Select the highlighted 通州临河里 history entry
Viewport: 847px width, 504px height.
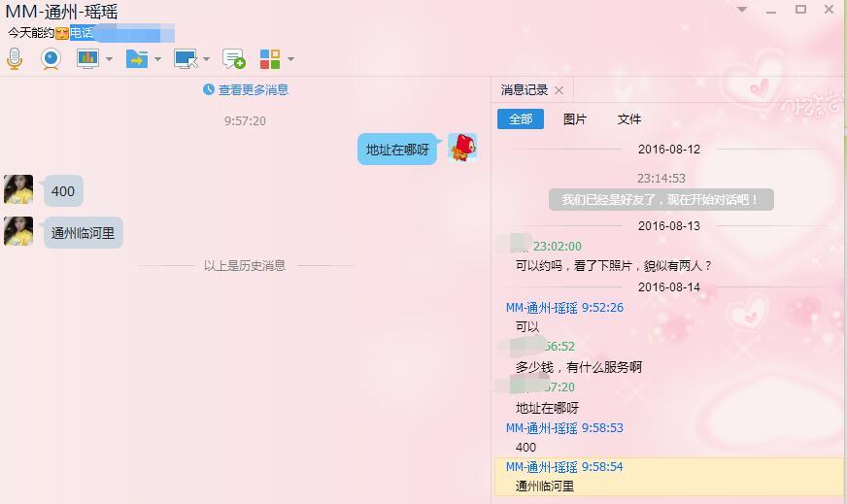[x=670, y=477]
